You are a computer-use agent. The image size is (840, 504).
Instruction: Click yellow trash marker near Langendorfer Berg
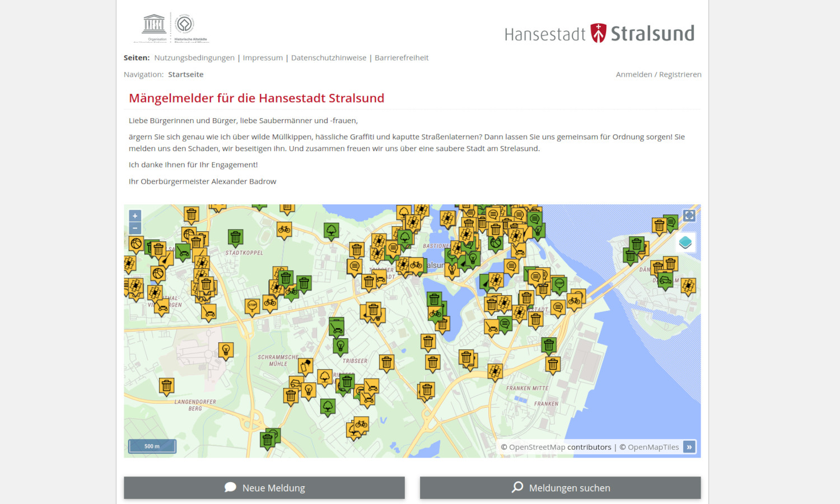[166, 386]
